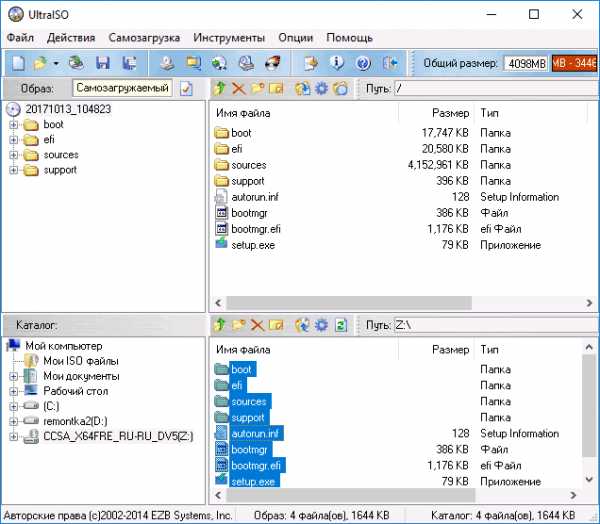Screen dimensions: 600x524
Task: Click the document with arrow toolbar icon
Action: [x=311, y=63]
